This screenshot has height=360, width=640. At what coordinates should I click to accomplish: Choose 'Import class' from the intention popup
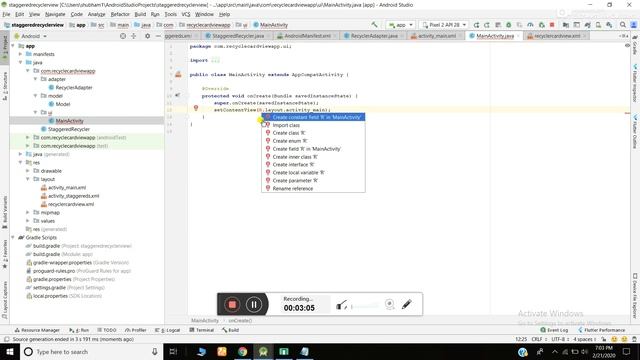pos(313,125)
